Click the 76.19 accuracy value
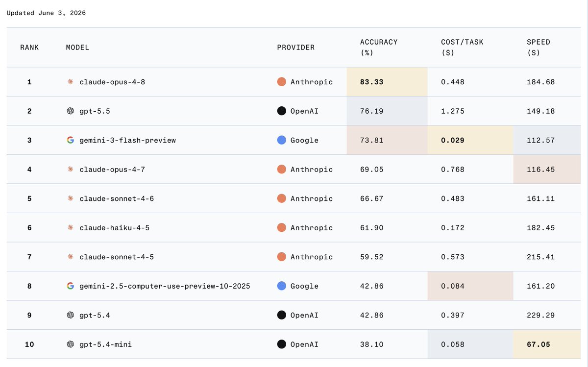The image size is (588, 367). (372, 111)
